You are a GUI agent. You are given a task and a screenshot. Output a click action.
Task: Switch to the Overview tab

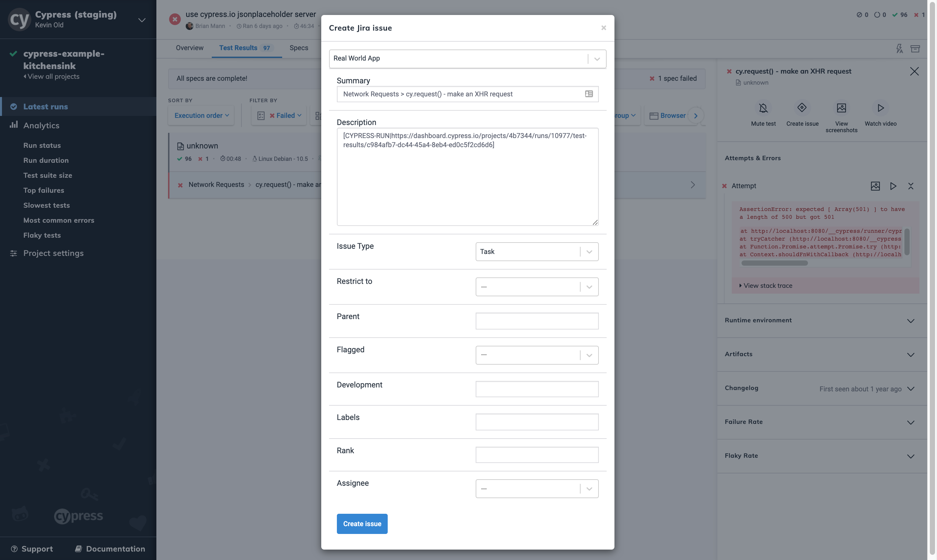(x=189, y=48)
